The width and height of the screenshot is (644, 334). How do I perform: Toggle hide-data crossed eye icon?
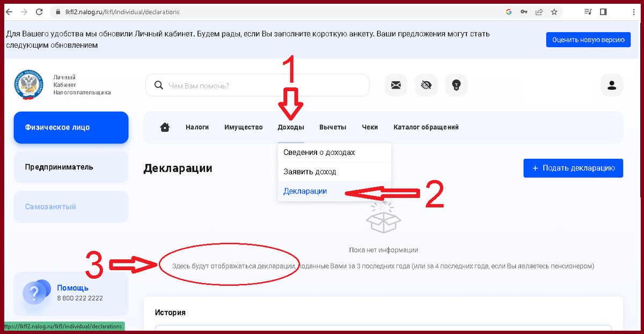pos(426,85)
